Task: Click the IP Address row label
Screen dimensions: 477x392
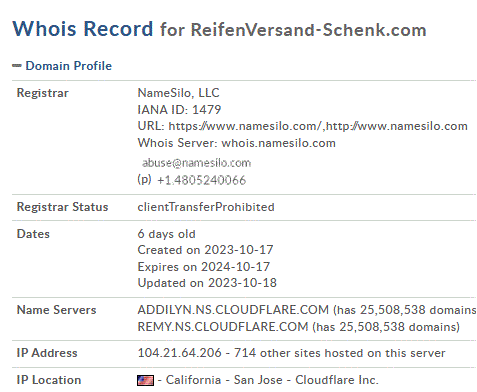Action: (47, 353)
